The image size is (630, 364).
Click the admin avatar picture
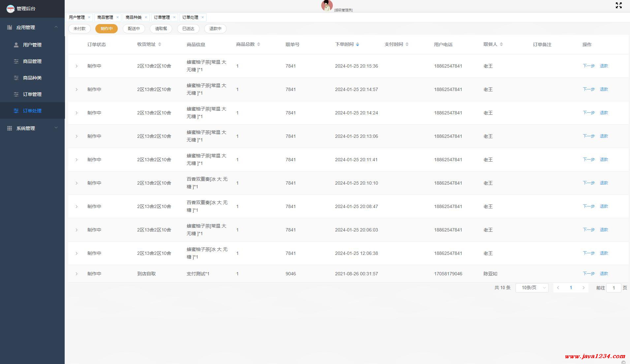(327, 6)
